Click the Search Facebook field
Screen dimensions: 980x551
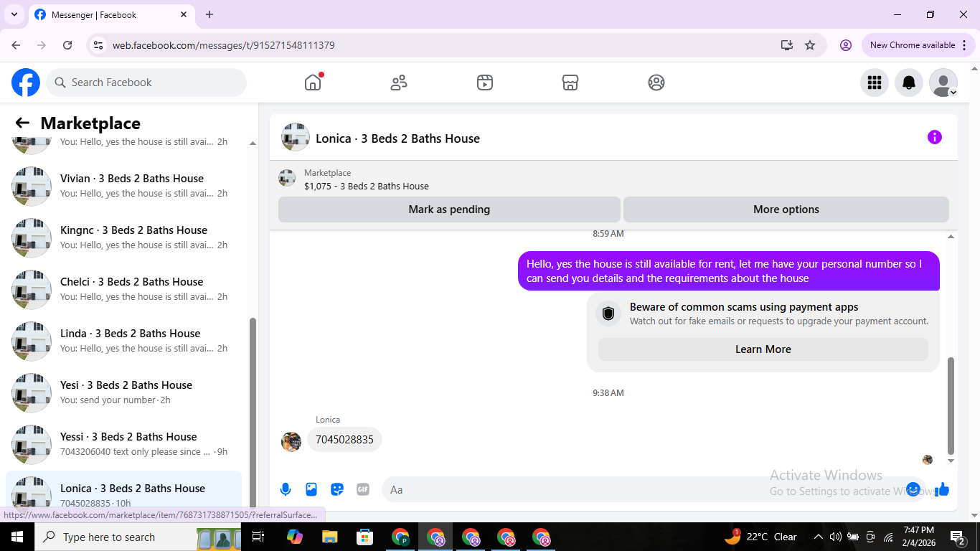coord(146,83)
